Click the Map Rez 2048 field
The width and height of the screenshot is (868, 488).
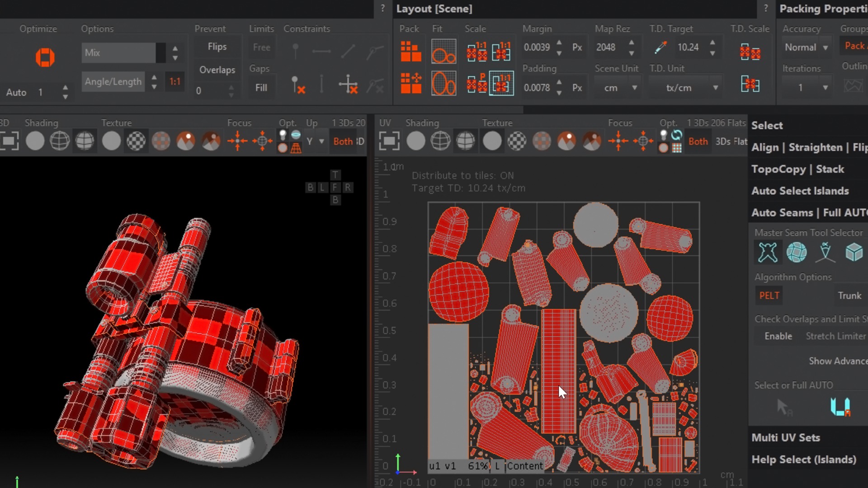(606, 47)
